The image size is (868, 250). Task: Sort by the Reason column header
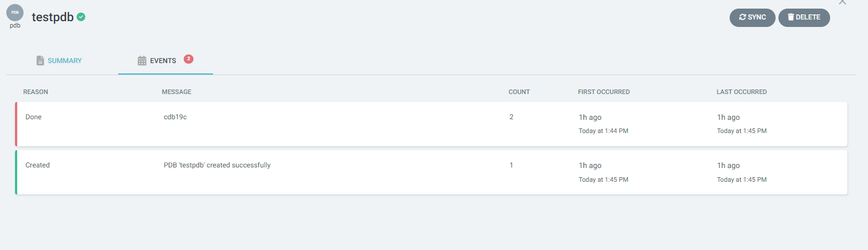(36, 92)
